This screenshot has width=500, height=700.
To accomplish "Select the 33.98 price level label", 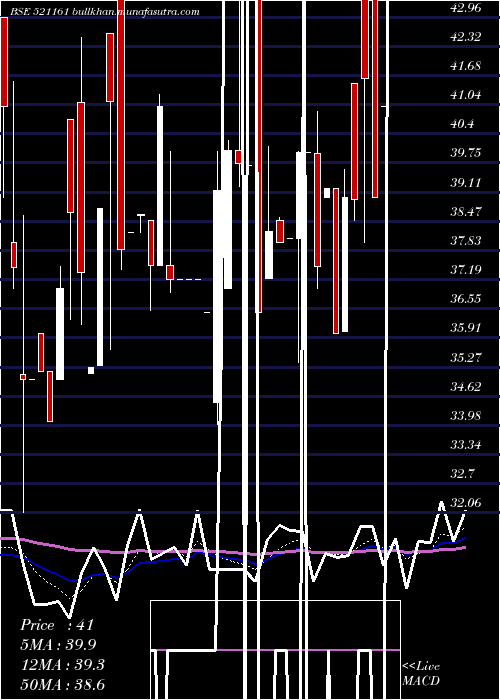I will [x=466, y=415].
